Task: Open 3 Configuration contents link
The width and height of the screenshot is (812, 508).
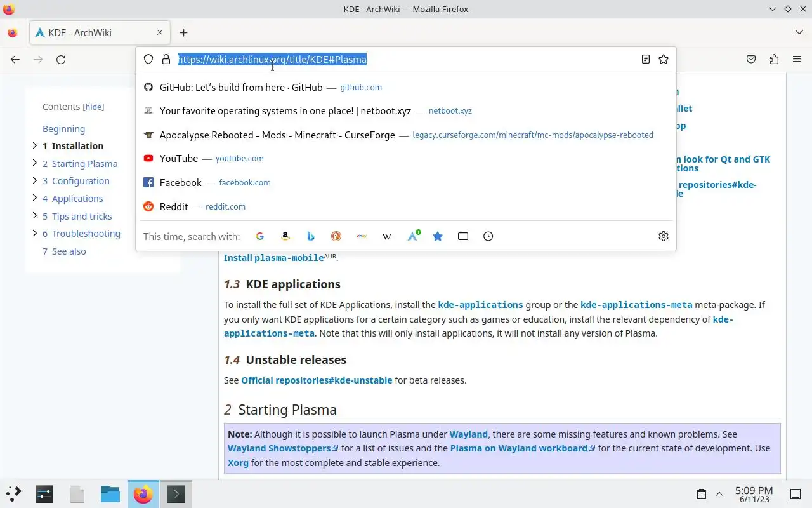Action: 76,181
